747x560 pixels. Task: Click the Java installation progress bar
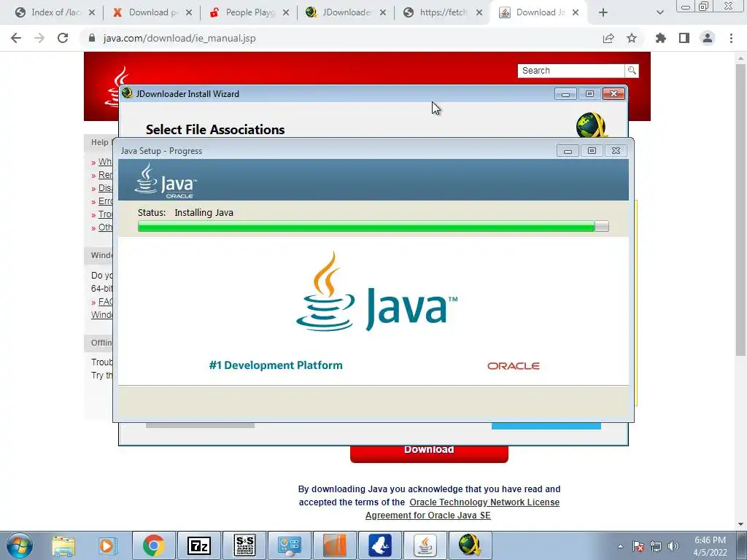373,226
